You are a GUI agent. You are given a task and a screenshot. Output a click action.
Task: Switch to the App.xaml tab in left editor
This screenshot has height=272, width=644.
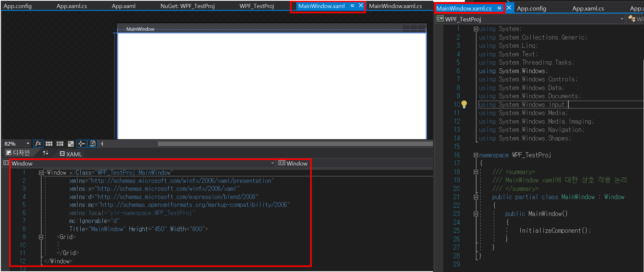pos(124,6)
